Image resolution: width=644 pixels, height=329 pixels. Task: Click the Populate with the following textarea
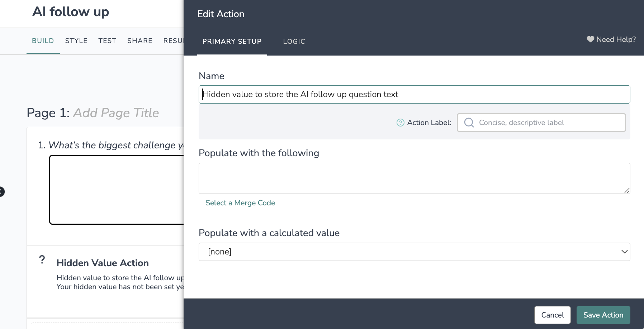click(x=414, y=178)
